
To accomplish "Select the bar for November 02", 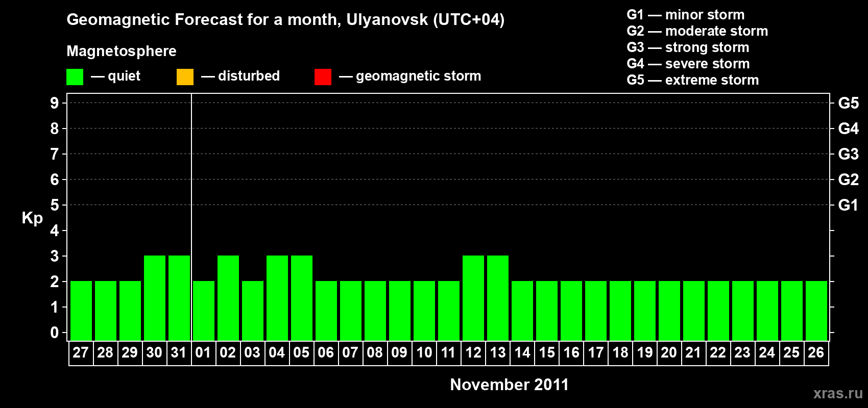I will pyautogui.click(x=228, y=298).
